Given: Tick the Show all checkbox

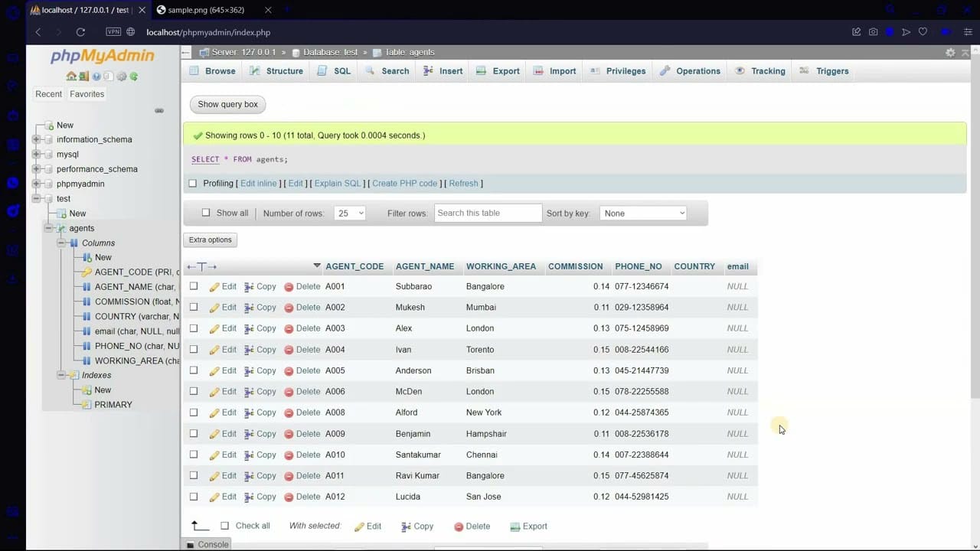Looking at the screenshot, I should (205, 214).
